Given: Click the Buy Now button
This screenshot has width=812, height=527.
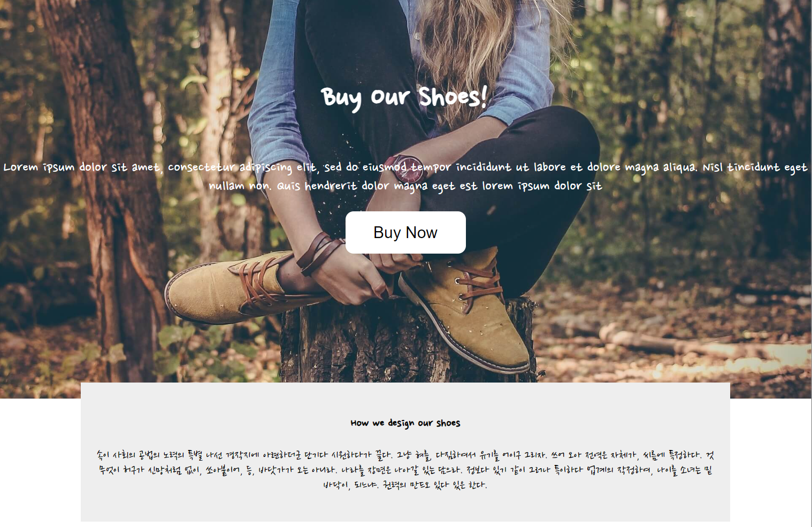Looking at the screenshot, I should [x=405, y=232].
